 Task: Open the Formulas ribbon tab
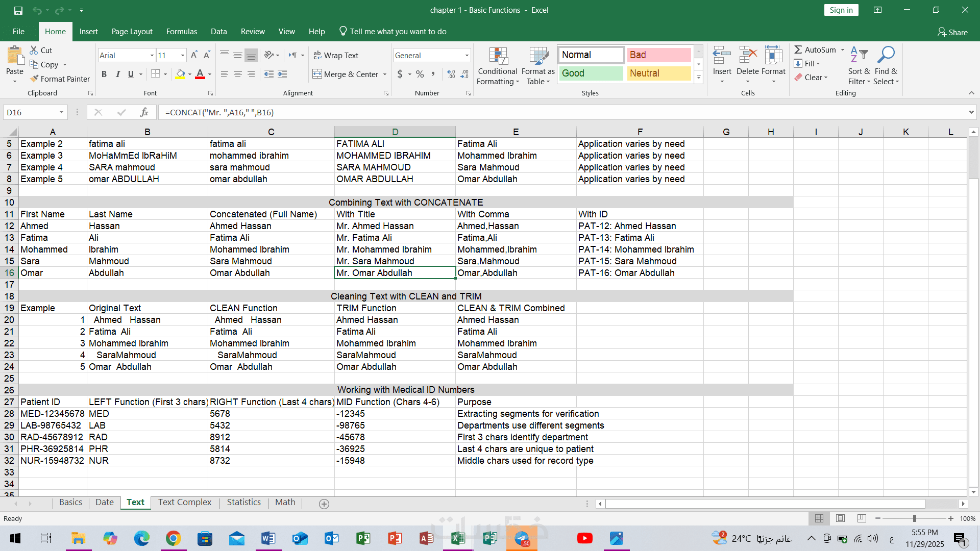(181, 32)
